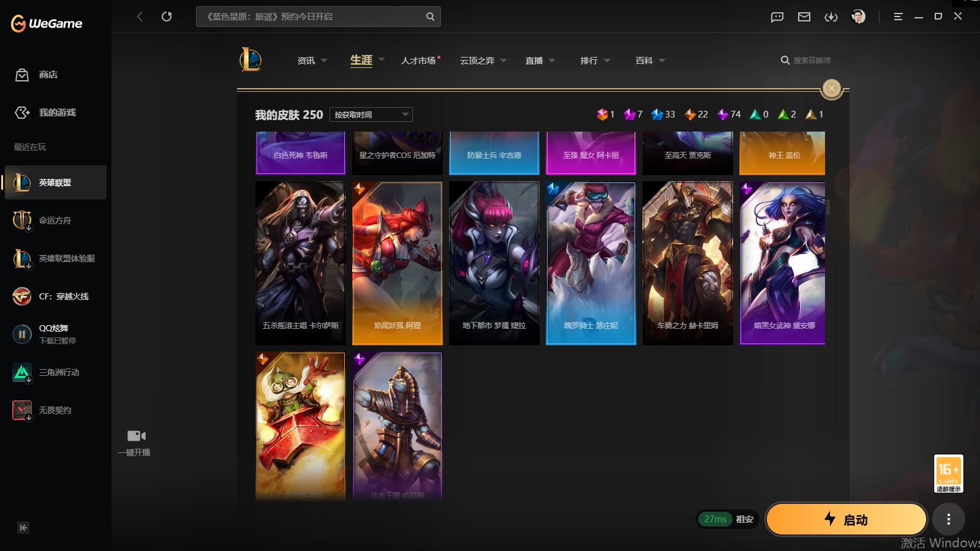This screenshot has height=551, width=980.
Task: Expand the 云顶之弈 menu arrow
Action: click(x=503, y=61)
